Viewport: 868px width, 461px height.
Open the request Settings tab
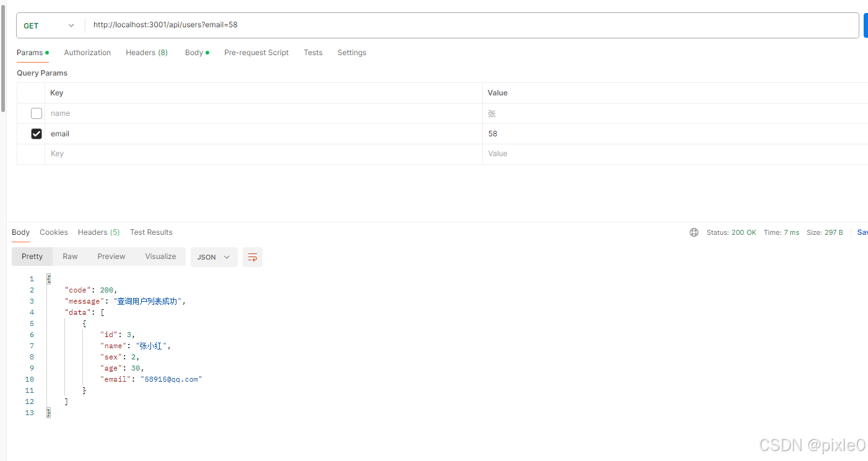(352, 53)
